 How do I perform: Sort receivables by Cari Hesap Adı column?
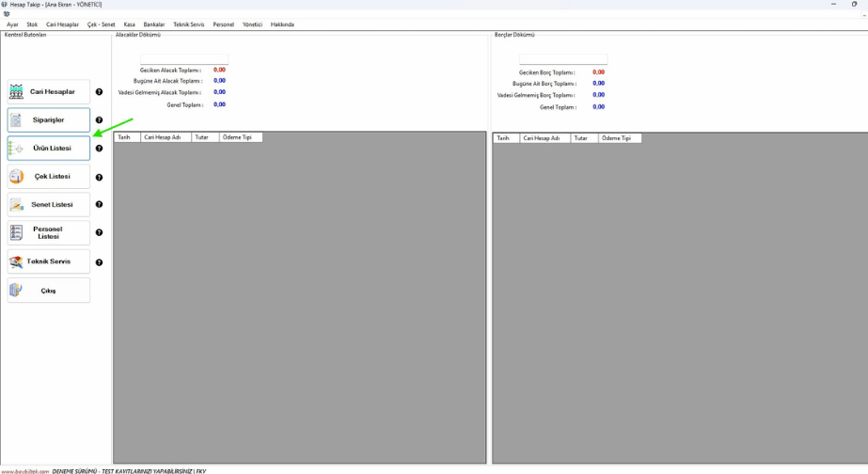tap(166, 137)
